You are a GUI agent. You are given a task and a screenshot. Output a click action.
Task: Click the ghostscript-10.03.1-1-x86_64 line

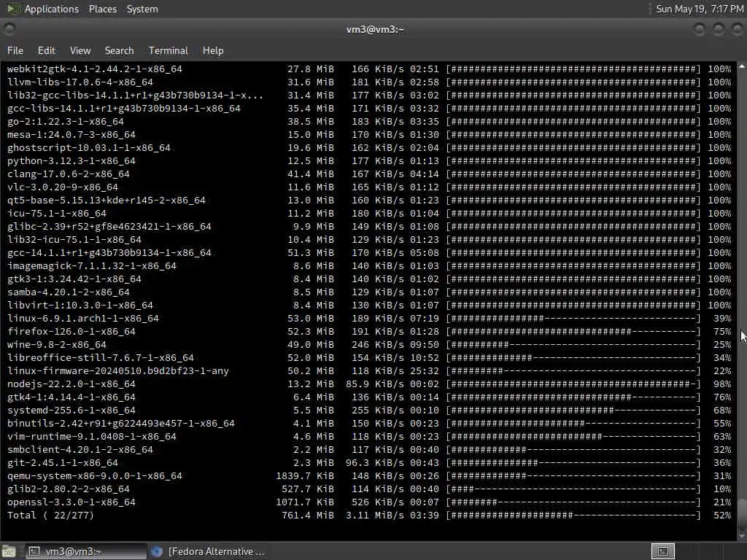point(369,147)
